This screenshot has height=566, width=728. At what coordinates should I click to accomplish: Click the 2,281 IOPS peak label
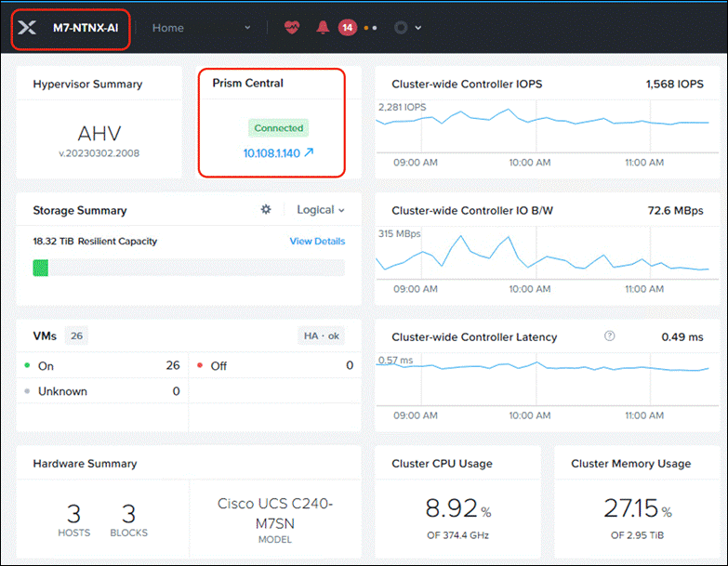point(402,107)
